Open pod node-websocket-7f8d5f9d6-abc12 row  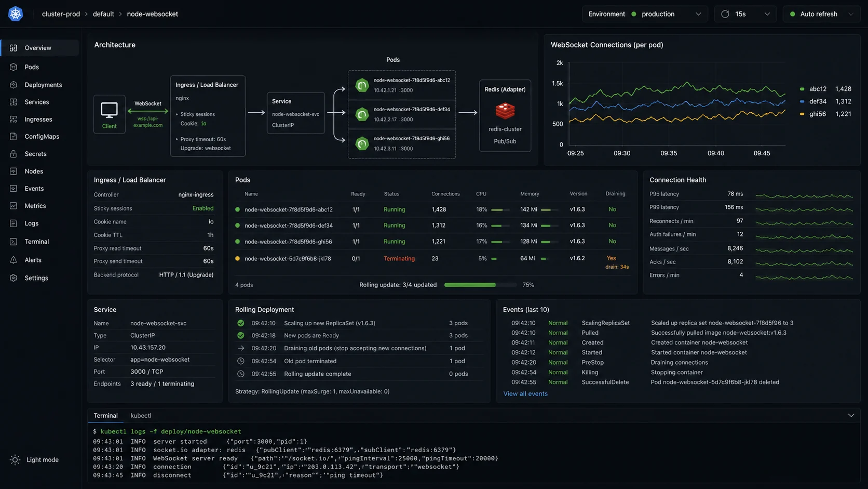pos(432,209)
